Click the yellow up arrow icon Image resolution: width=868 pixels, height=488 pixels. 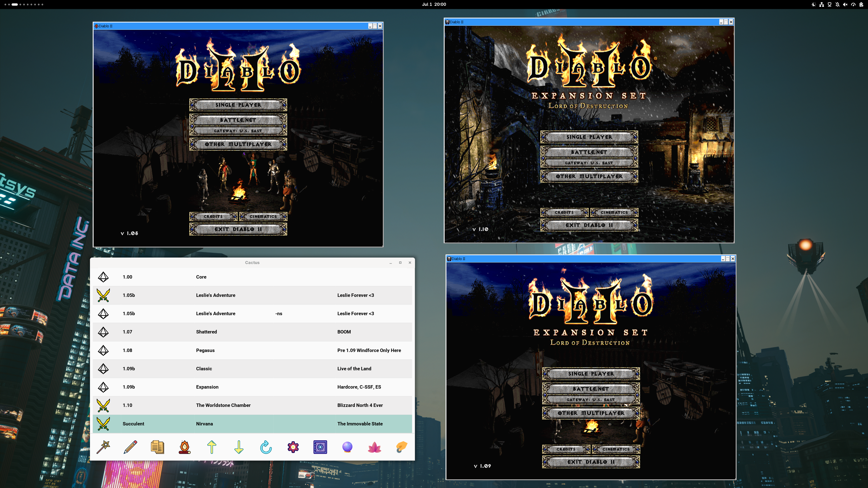tap(212, 447)
